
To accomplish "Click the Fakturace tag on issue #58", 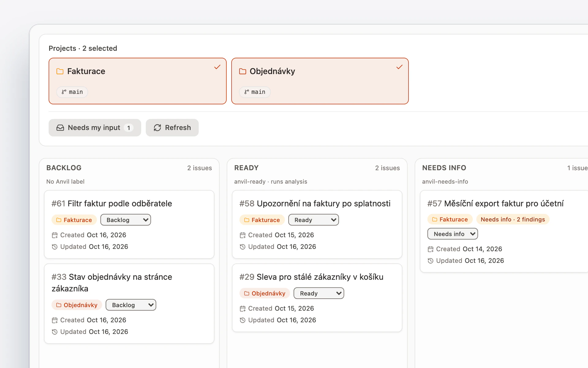I will (262, 220).
